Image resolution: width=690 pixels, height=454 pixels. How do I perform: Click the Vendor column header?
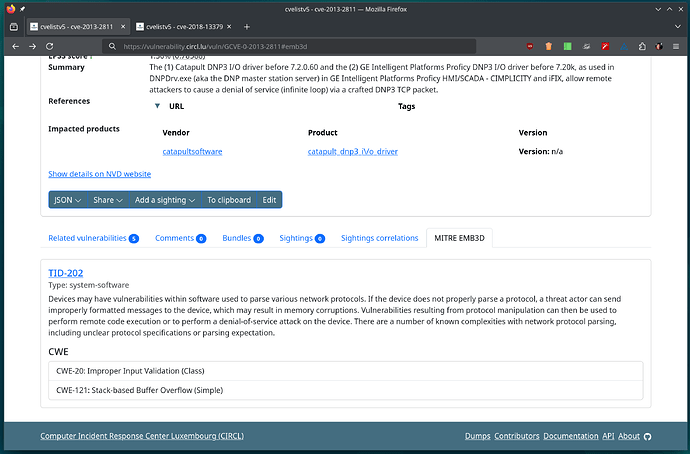click(x=176, y=132)
